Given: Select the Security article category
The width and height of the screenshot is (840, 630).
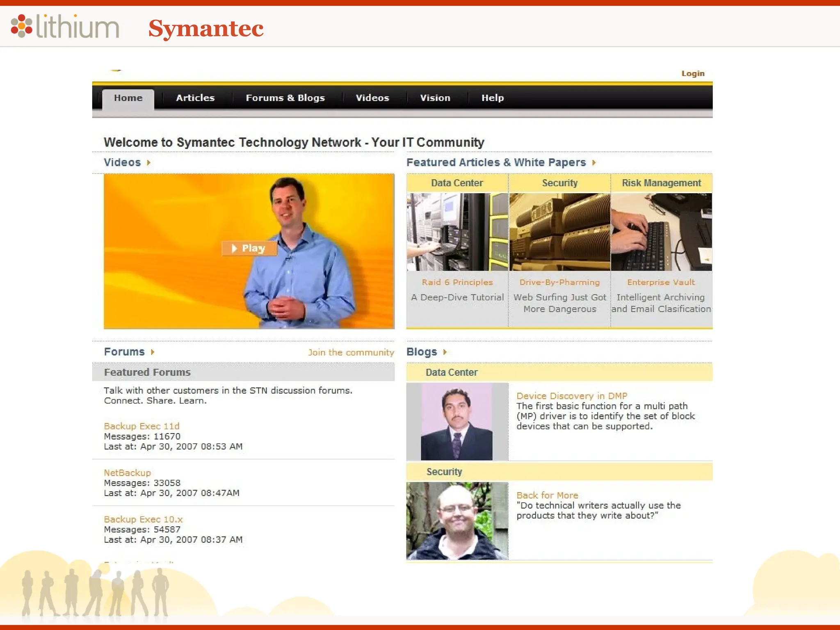Looking at the screenshot, I should tap(559, 183).
